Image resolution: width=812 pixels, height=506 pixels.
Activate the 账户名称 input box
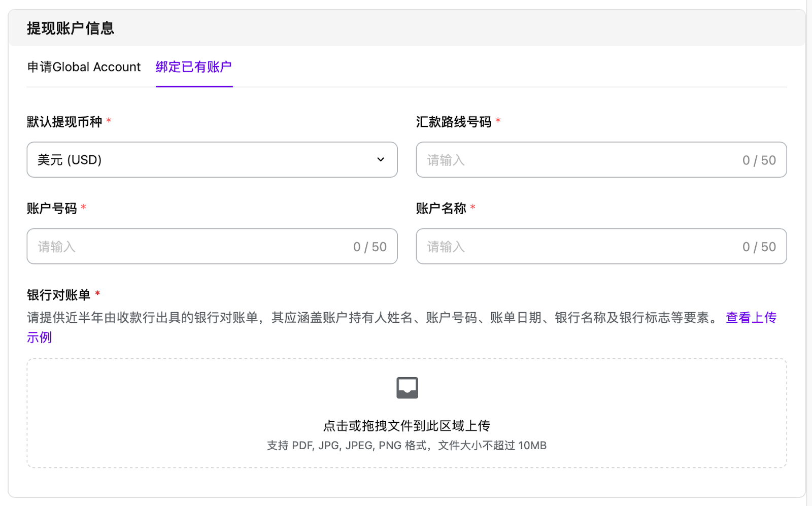[x=579, y=247]
